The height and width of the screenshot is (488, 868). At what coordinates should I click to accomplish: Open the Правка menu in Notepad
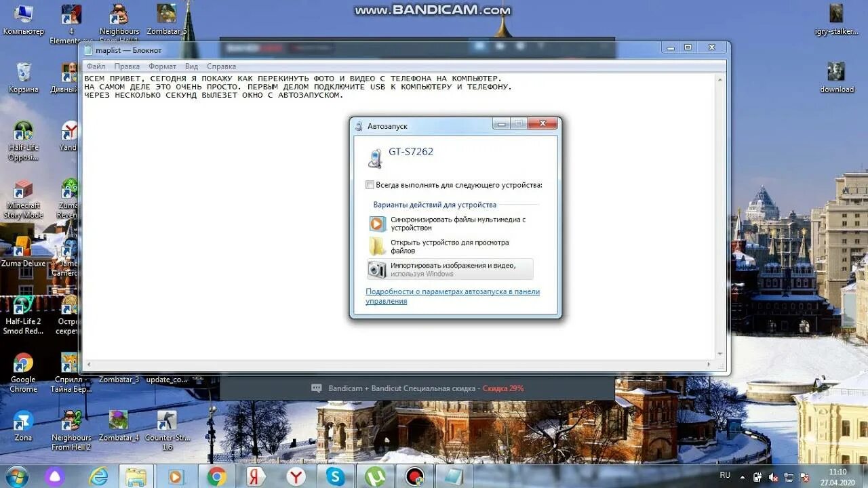coord(127,66)
